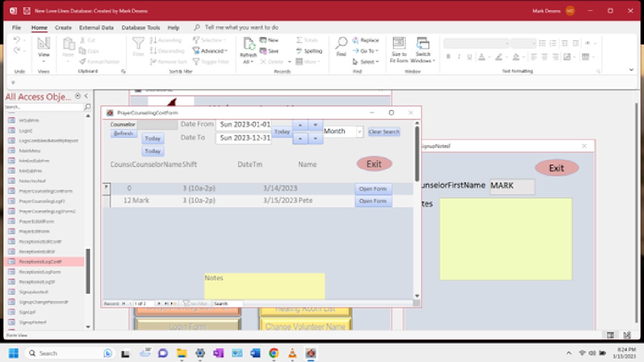644x362 pixels.
Task: Click the View button in ribbon
Action: click(44, 47)
